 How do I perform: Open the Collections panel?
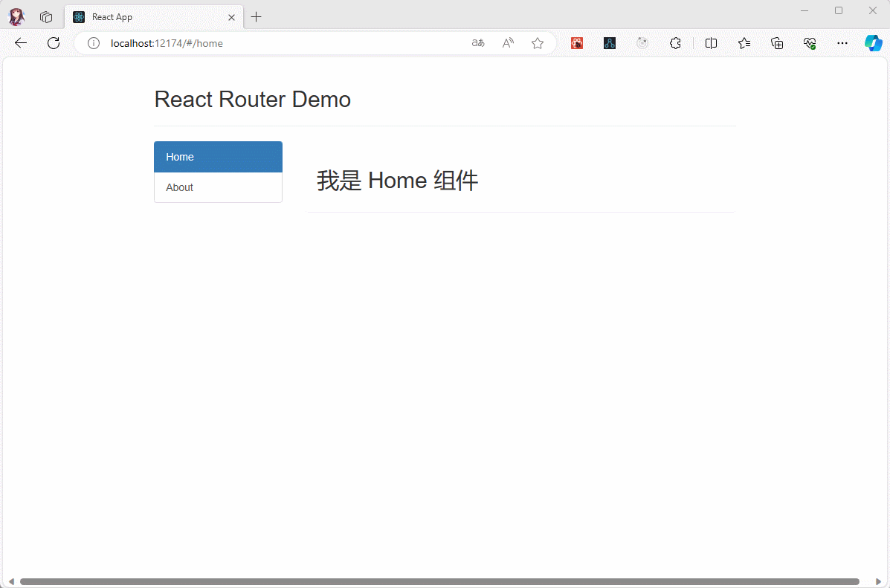tap(777, 43)
